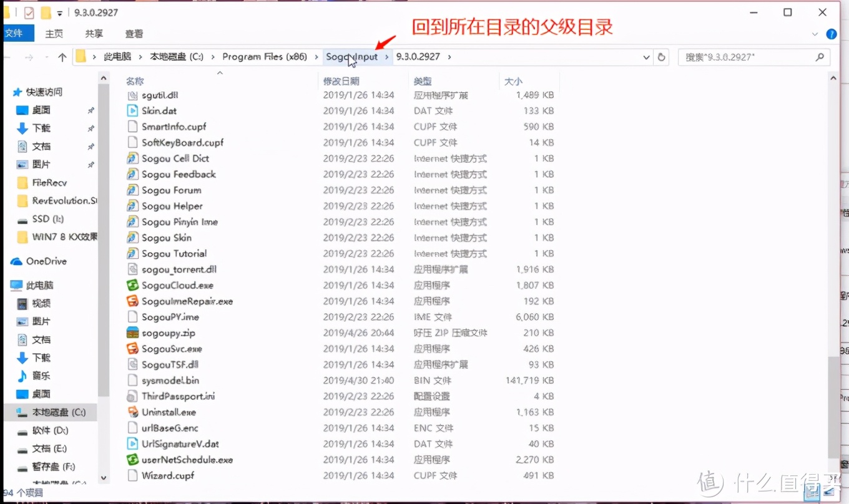Open the 文件 menu
This screenshot has height=504, width=849.
tap(16, 33)
